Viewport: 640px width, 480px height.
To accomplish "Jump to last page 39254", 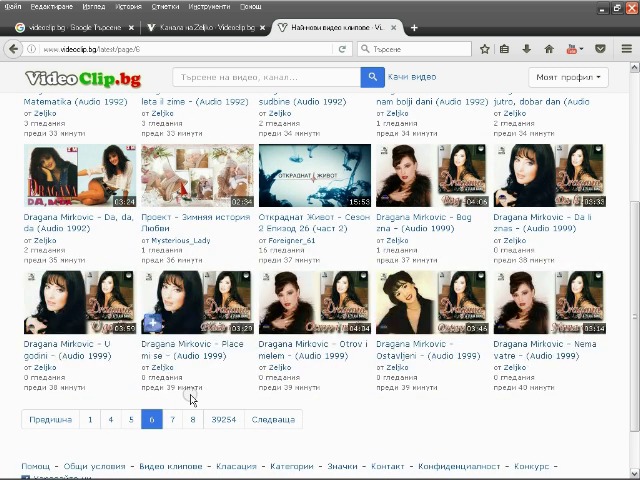I will 223,420.
